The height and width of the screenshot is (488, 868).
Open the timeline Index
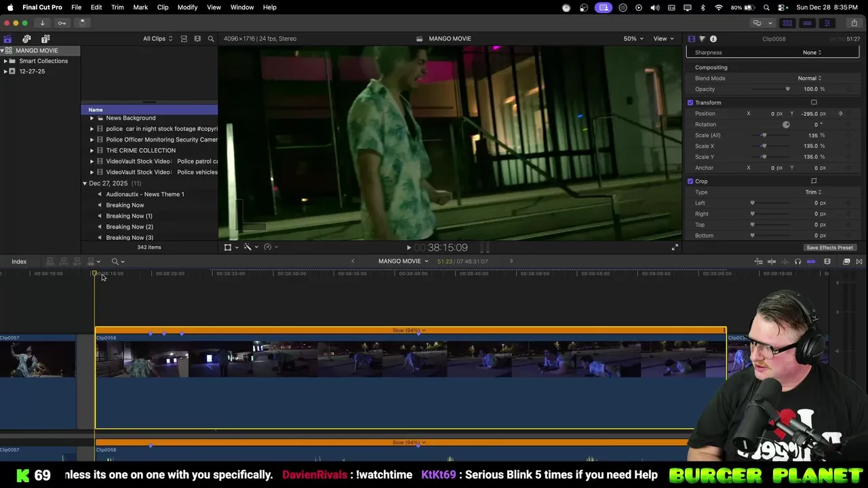[19, 262]
